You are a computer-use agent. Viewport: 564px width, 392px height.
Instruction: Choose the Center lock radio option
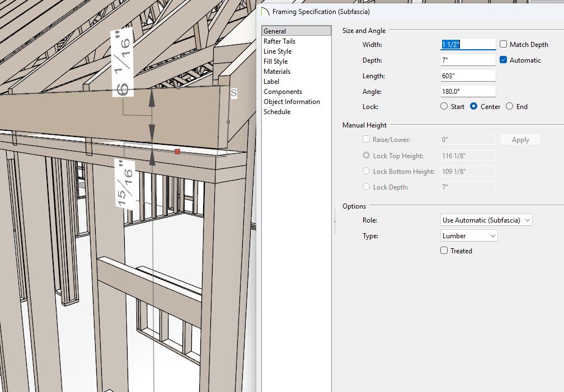[474, 106]
